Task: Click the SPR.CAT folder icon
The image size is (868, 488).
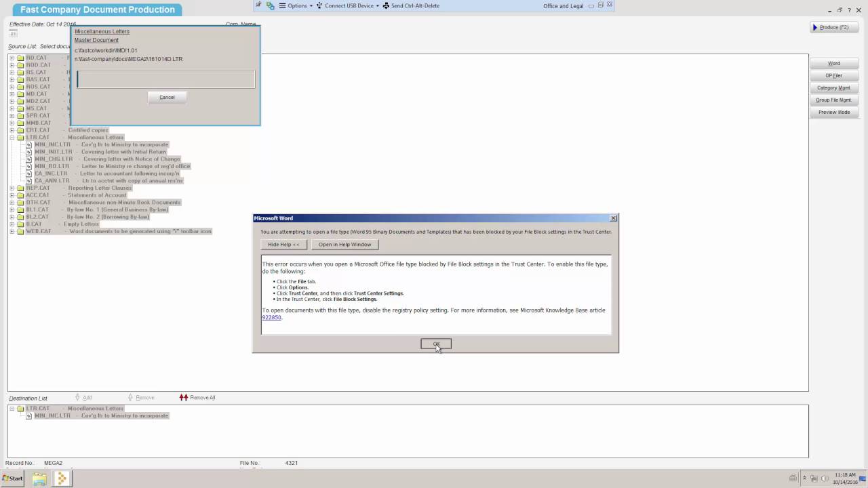Action: [x=20, y=116]
